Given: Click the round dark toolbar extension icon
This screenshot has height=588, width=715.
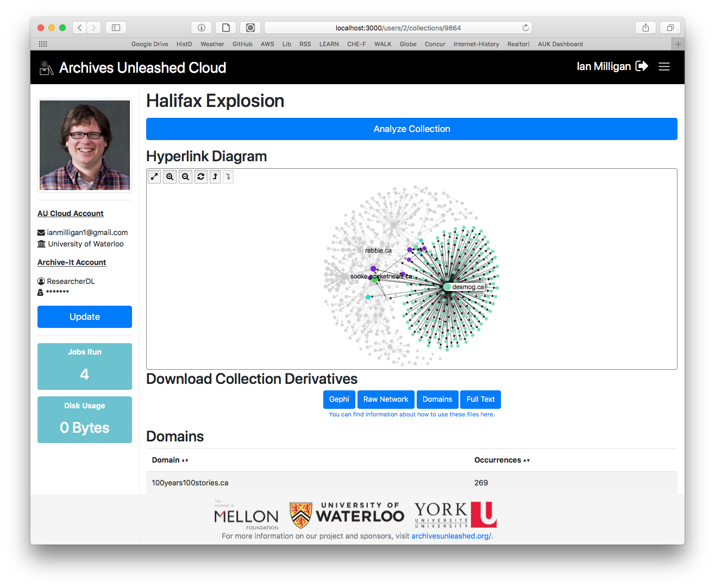Looking at the screenshot, I should point(250,28).
